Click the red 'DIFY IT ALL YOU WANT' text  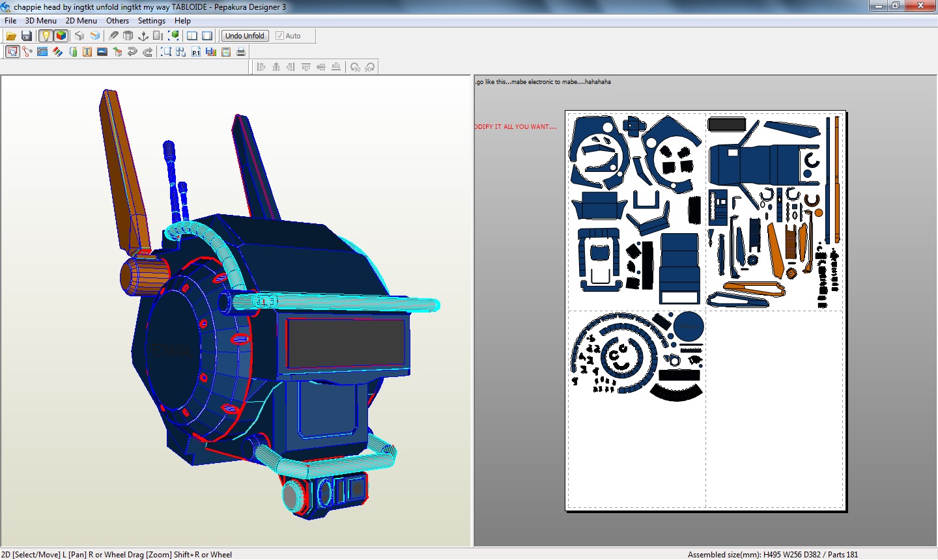tap(515, 127)
